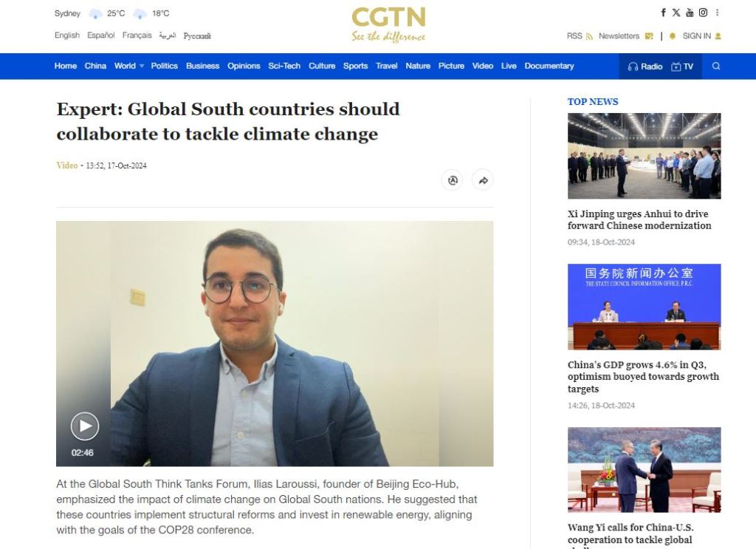The width and height of the screenshot is (756, 549).
Task: Open the Documentary nav menu item
Action: coord(549,66)
